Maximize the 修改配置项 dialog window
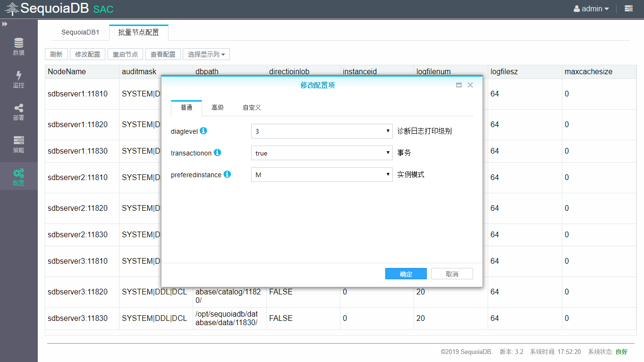The width and height of the screenshot is (644, 362). click(x=458, y=85)
